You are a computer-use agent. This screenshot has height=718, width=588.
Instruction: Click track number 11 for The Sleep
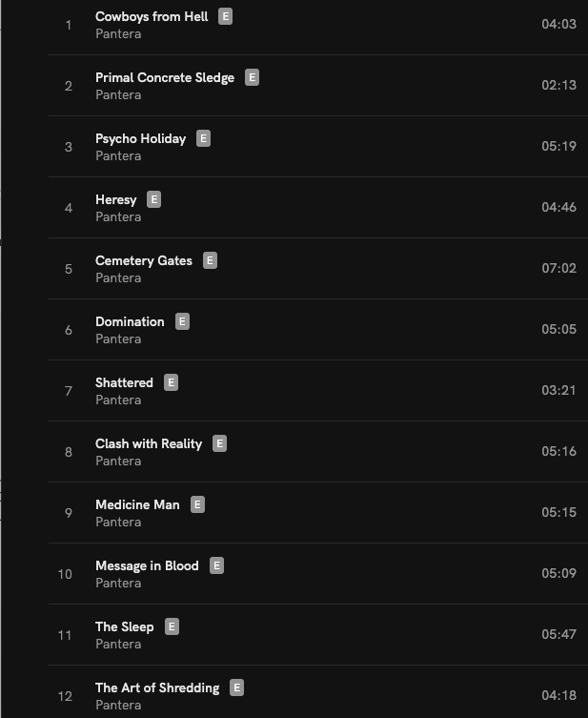click(65, 635)
